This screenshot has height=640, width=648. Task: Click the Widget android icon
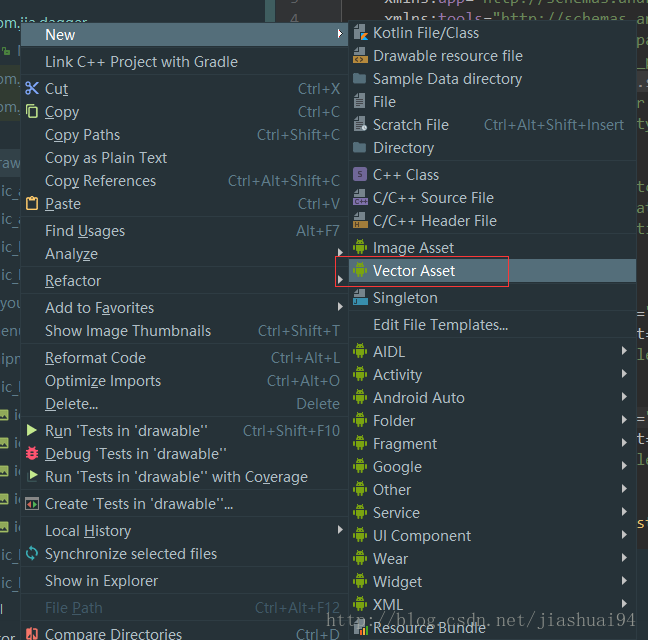(x=360, y=581)
